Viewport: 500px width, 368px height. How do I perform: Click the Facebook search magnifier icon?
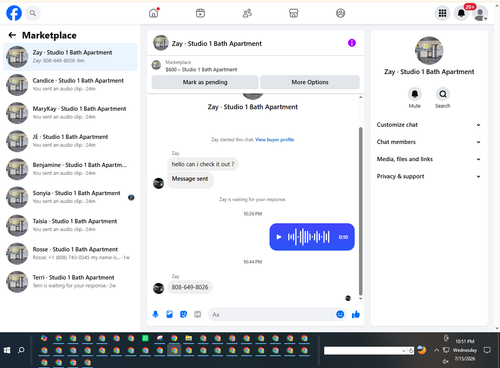click(32, 13)
